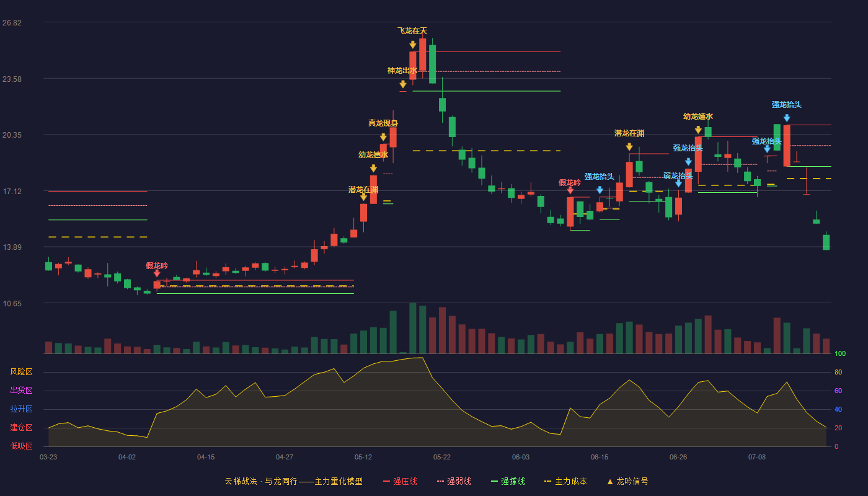Click the 假龙吟 red arrow in early April
This screenshot has width=868, height=496.
[x=157, y=273]
